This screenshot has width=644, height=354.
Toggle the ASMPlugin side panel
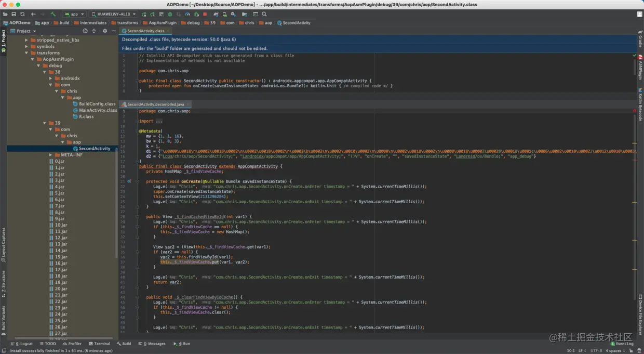(640, 68)
